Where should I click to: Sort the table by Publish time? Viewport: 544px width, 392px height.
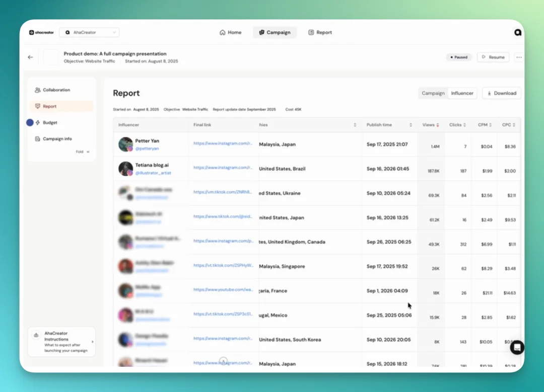(x=389, y=125)
